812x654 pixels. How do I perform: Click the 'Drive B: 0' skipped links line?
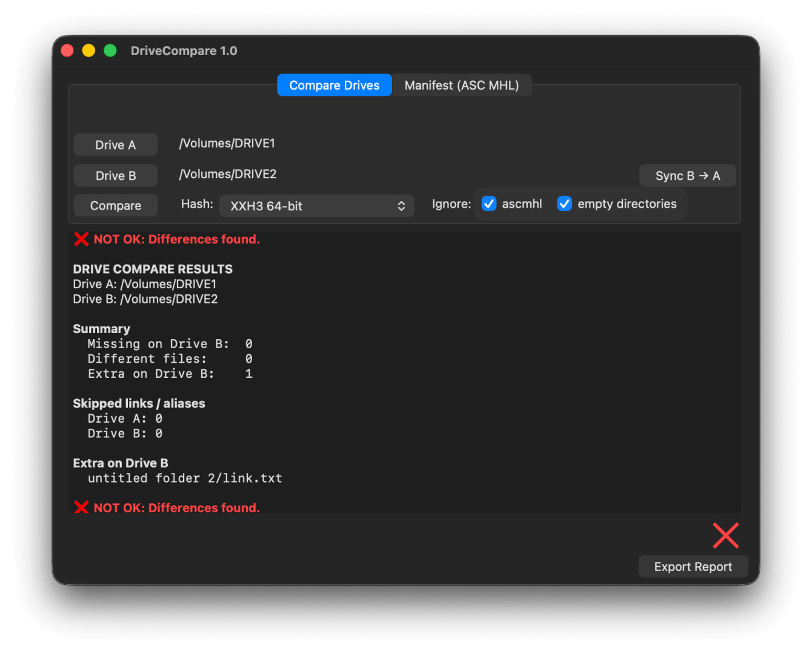[x=125, y=434]
